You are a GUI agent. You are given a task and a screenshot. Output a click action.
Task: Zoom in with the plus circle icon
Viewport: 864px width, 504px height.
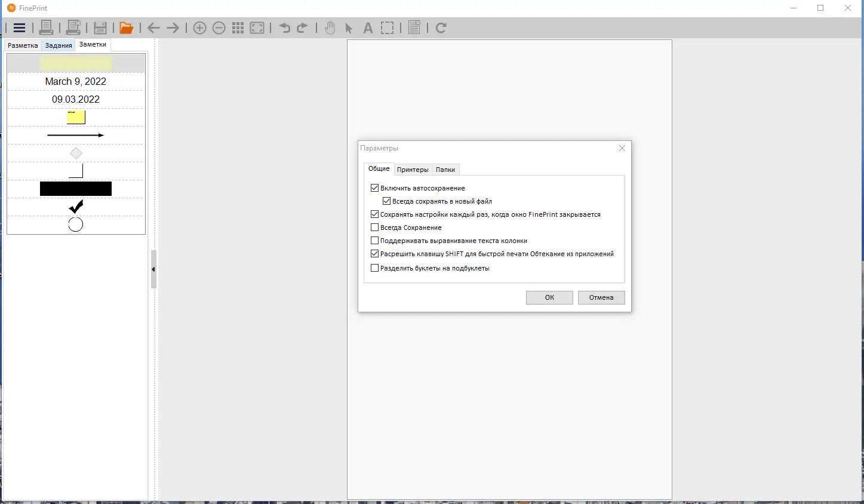coord(200,27)
